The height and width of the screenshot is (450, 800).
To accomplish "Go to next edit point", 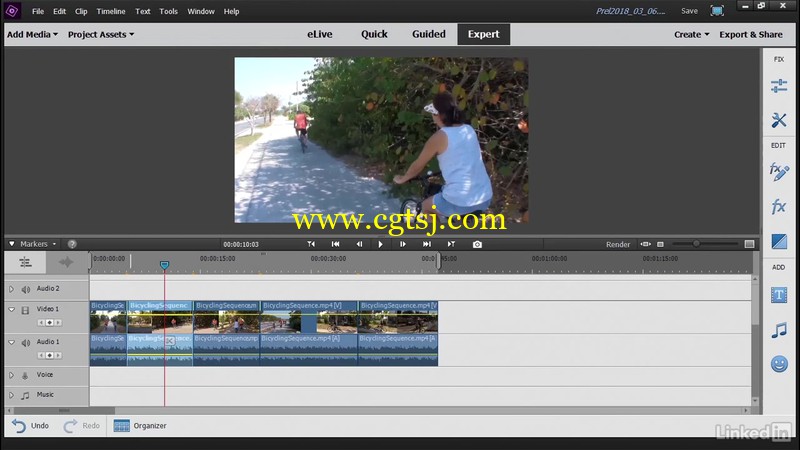I will (x=451, y=244).
